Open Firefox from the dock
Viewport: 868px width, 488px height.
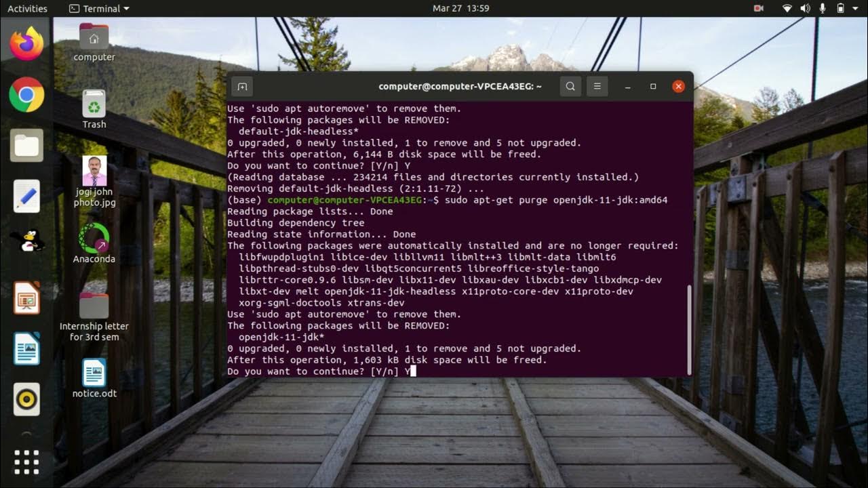[x=26, y=44]
